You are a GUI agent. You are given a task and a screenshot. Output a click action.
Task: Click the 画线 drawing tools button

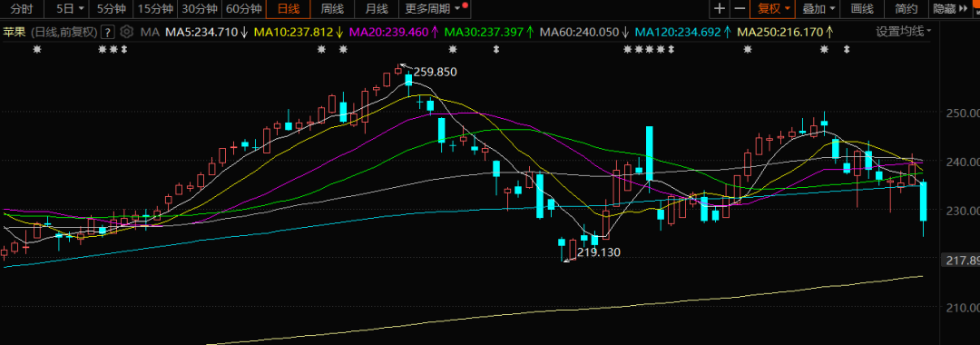coord(862,9)
